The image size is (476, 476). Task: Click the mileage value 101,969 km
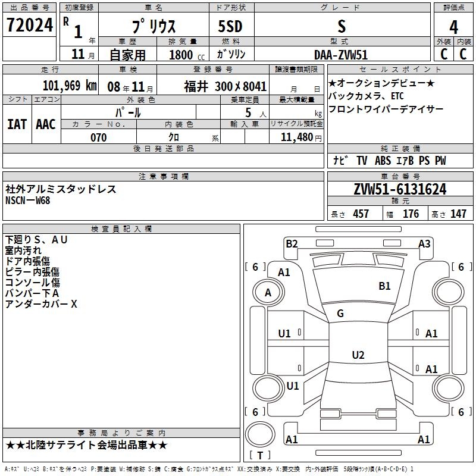[x=70, y=86]
